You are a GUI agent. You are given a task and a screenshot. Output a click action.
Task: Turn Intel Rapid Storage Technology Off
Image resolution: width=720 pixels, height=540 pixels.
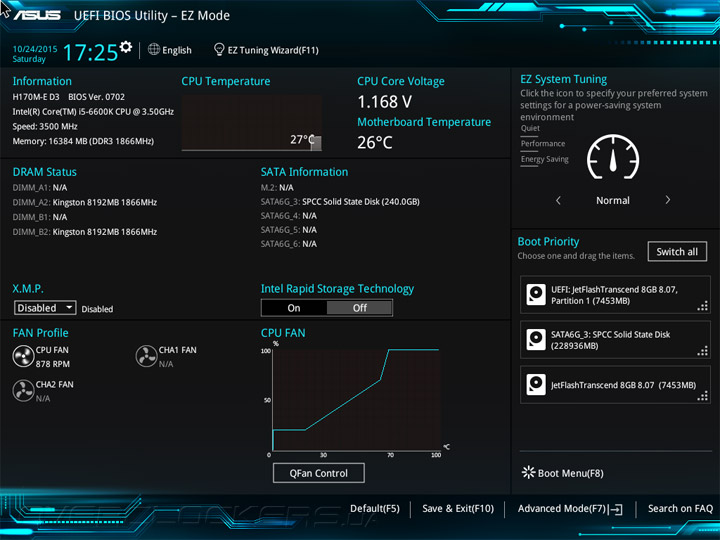tap(360, 308)
